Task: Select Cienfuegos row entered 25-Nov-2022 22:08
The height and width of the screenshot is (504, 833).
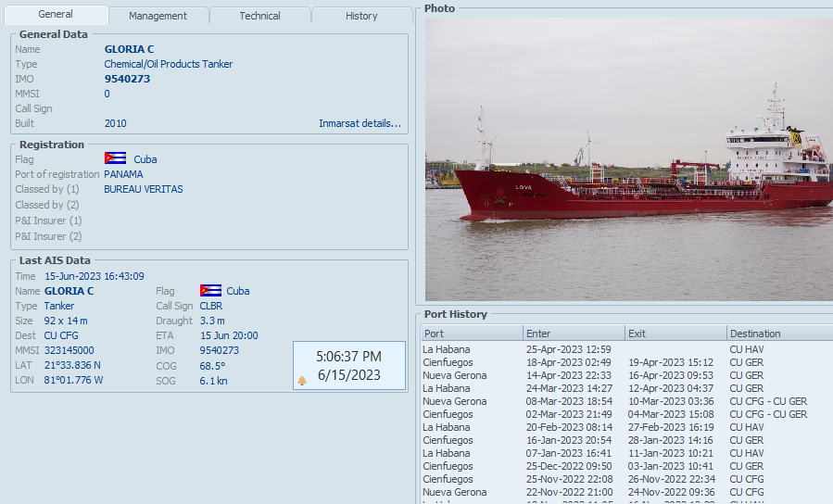Action: pyautogui.click(x=627, y=479)
